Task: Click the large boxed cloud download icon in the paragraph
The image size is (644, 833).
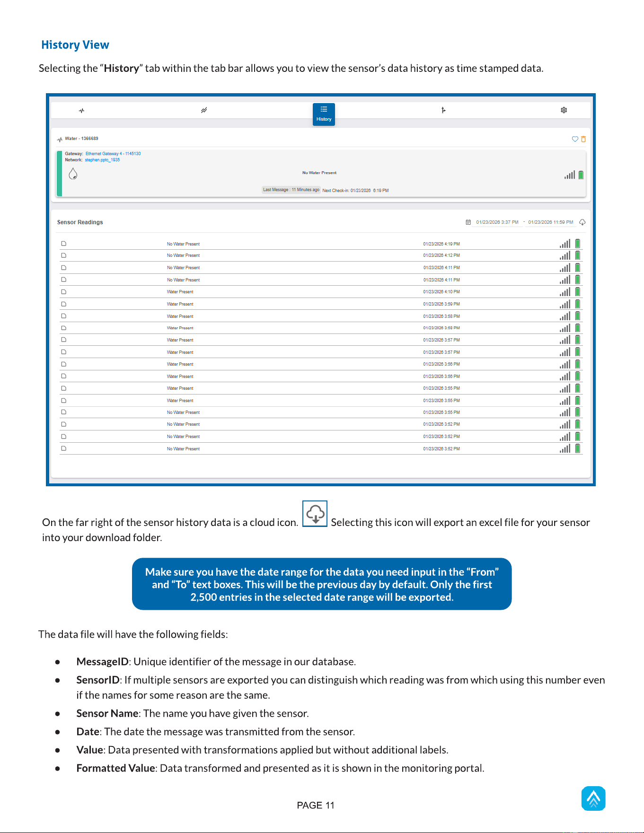Action: tap(315, 514)
